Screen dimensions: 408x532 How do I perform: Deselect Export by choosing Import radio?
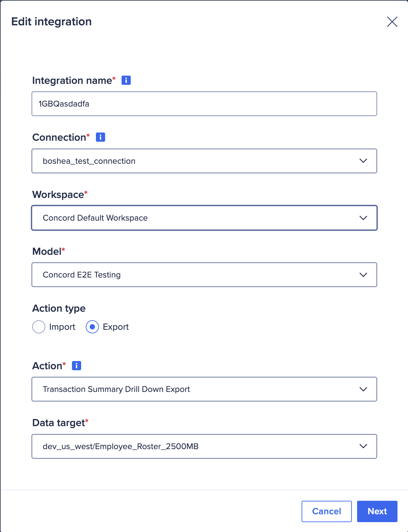pos(39,327)
